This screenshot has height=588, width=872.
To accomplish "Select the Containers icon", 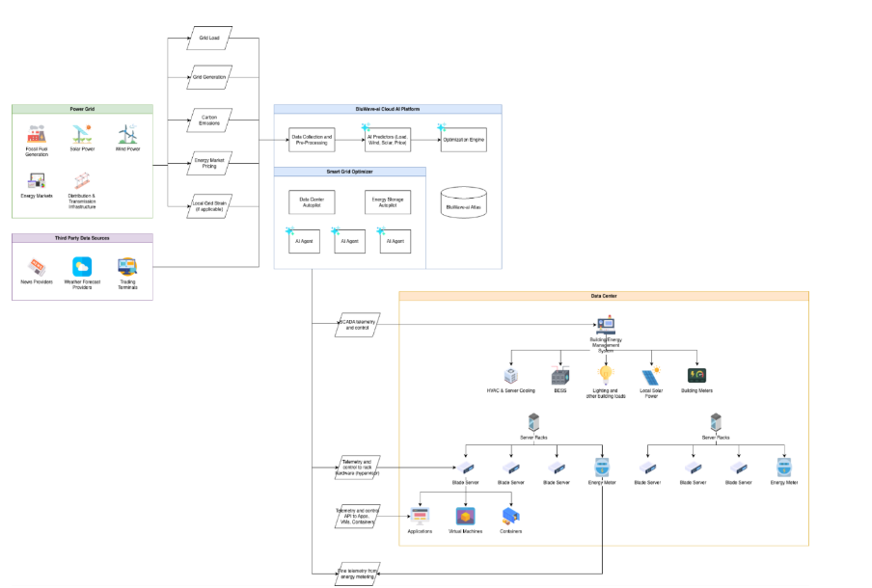I will pos(511,515).
